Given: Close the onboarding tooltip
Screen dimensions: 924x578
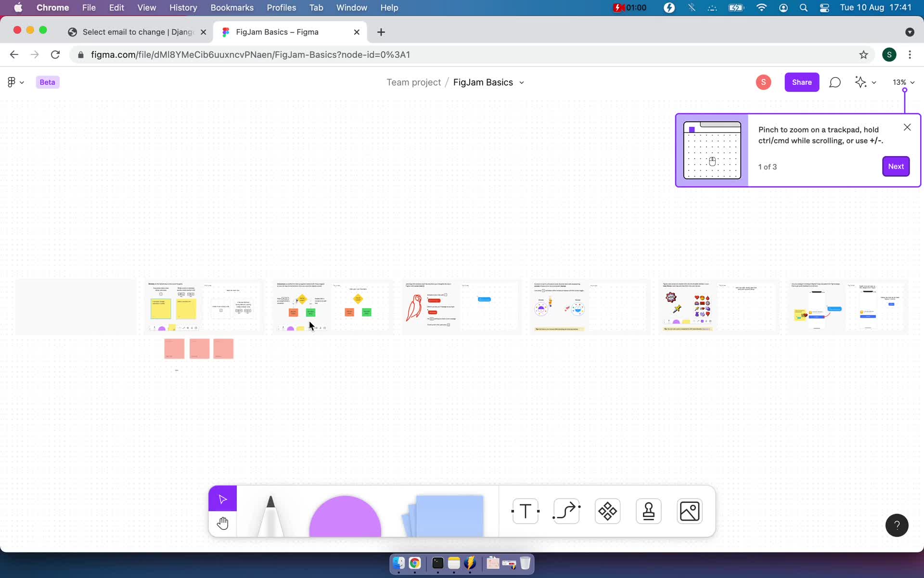Looking at the screenshot, I should [x=907, y=127].
